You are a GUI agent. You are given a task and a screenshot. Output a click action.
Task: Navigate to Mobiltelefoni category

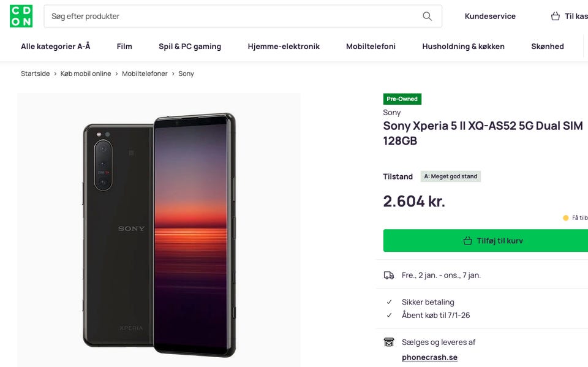click(x=371, y=47)
